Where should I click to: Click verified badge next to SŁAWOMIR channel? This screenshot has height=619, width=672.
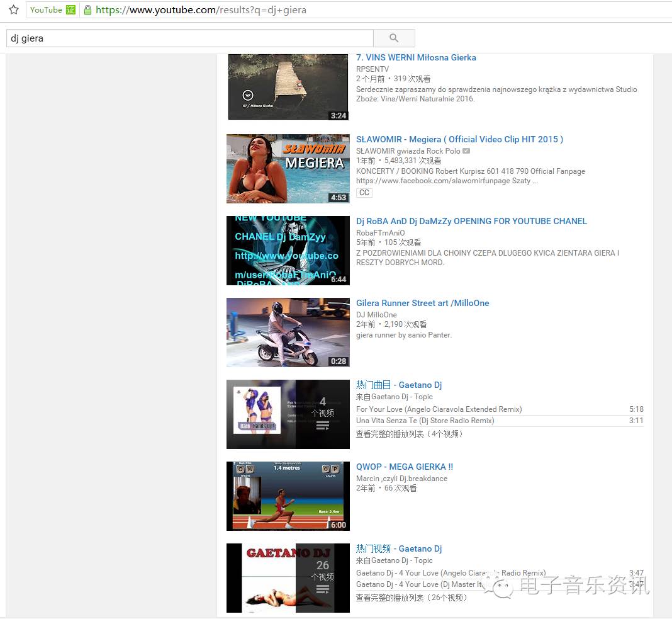point(466,151)
